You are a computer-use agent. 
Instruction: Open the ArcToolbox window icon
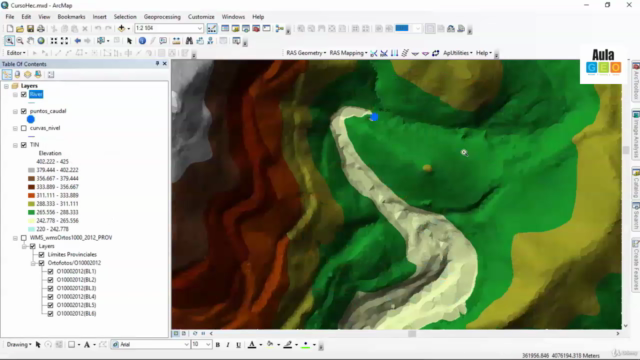pos(256,29)
